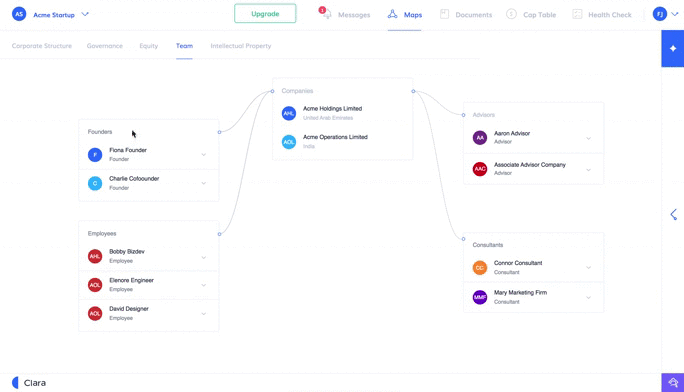Switch to Corporate Structure tab
Image resolution: width=684 pixels, height=392 pixels.
[42, 46]
